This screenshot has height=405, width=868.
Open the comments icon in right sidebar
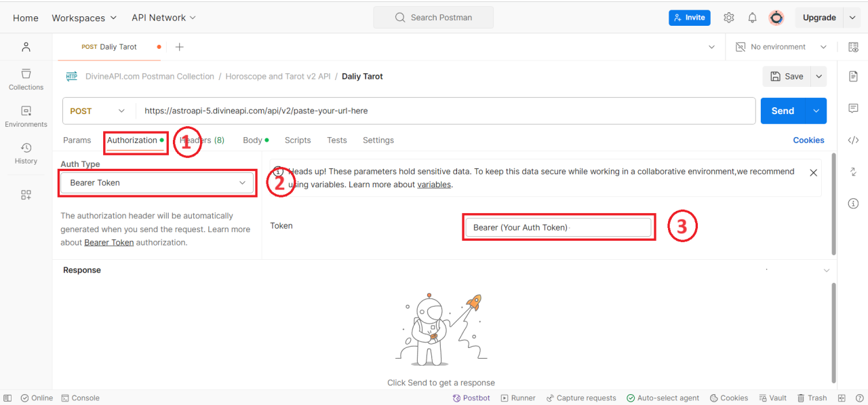pyautogui.click(x=853, y=108)
